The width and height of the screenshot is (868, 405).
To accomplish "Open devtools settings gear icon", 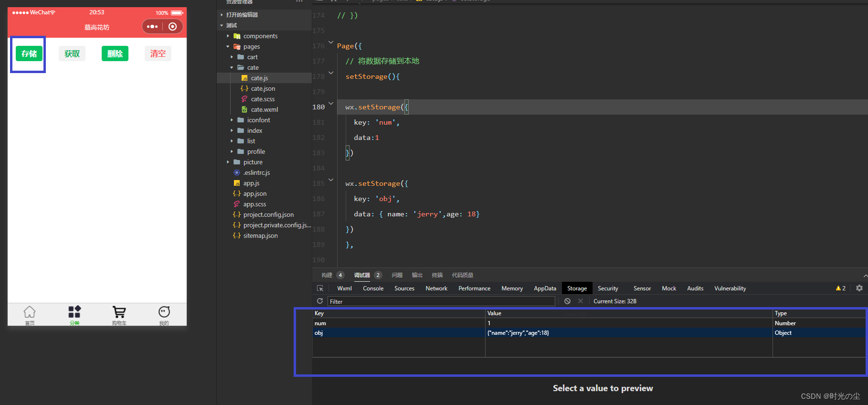I will click(x=859, y=288).
